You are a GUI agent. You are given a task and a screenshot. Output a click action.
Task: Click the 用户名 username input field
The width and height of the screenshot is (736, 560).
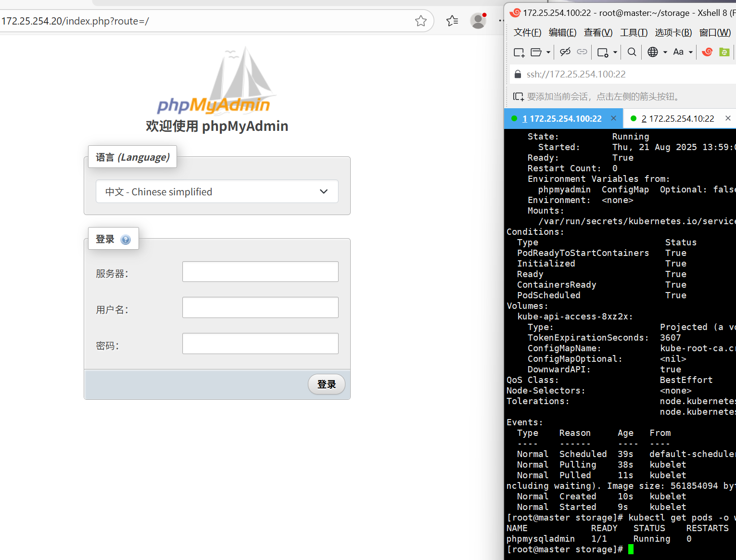tap(260, 307)
